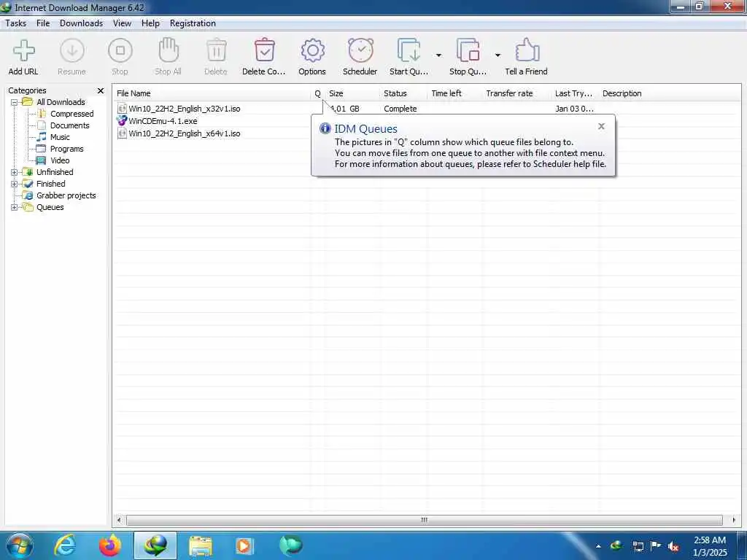Image resolution: width=747 pixels, height=560 pixels.
Task: Expand the Unfinished category node
Action: tap(15, 172)
